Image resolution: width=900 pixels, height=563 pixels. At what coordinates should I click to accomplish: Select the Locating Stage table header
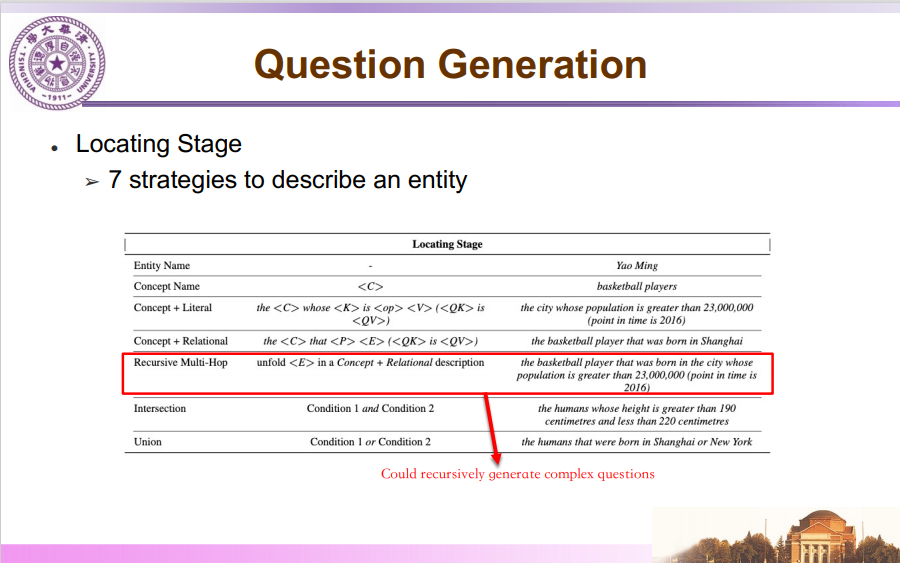[447, 244]
